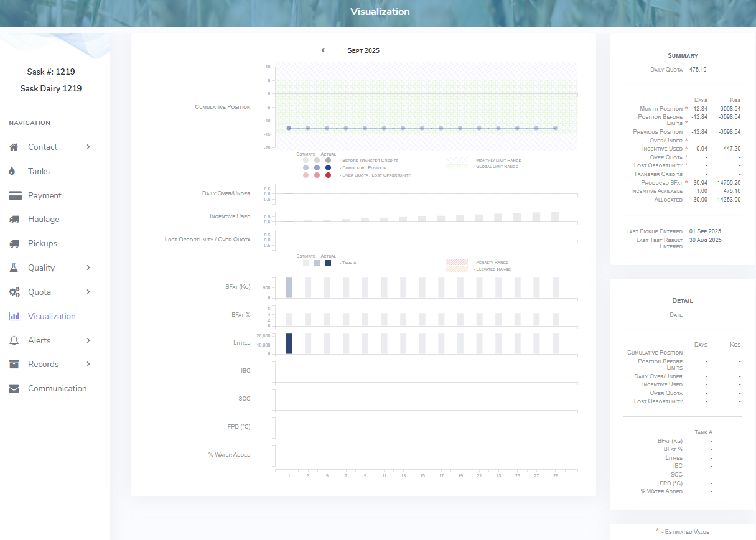The width and height of the screenshot is (756, 540).
Task: Go to previous month with left arrow
Action: click(x=323, y=50)
